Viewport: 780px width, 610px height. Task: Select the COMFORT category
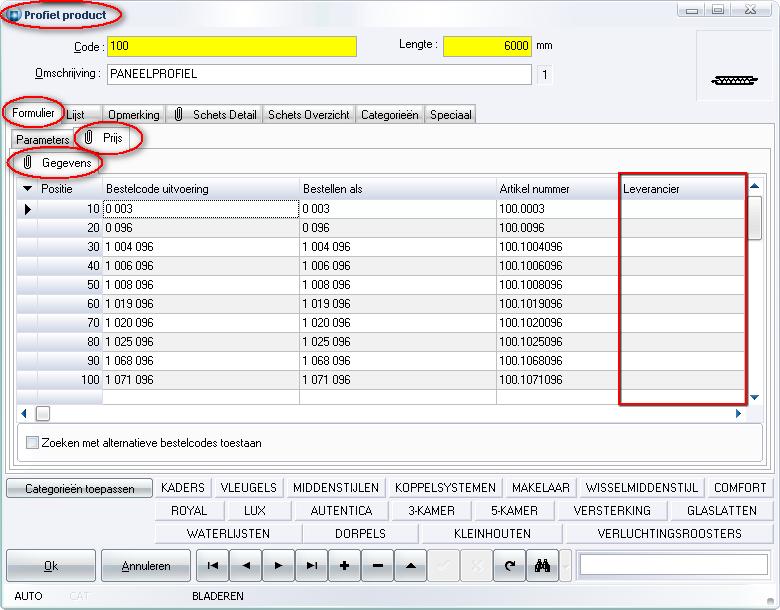tap(740, 488)
